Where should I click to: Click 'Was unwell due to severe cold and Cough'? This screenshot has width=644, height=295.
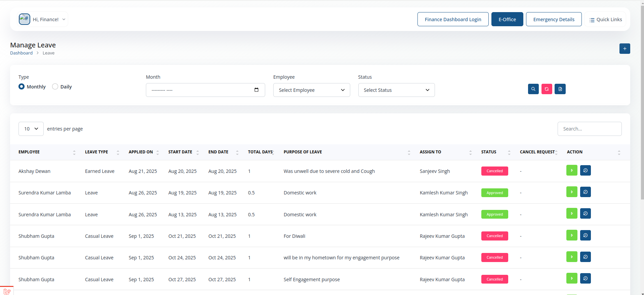point(329,171)
